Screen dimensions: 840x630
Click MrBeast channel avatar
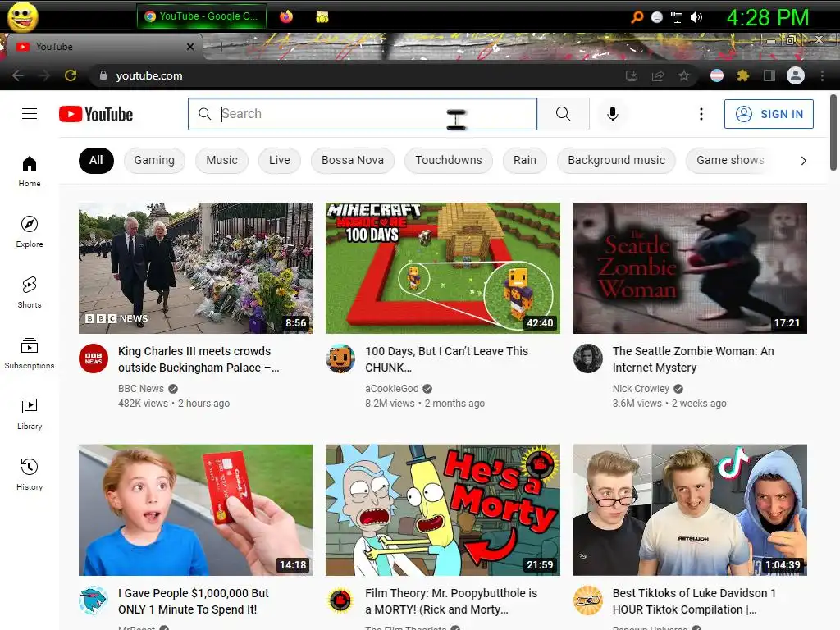pyautogui.click(x=94, y=600)
